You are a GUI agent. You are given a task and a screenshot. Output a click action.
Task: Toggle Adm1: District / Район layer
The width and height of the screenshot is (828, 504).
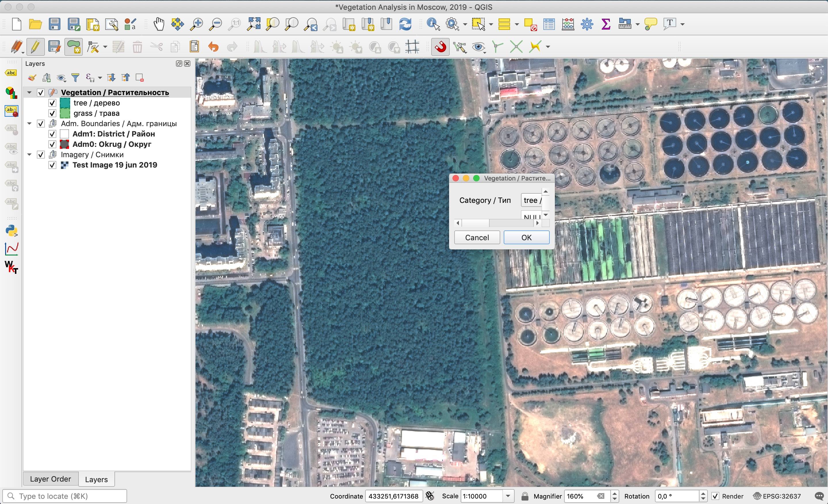52,134
